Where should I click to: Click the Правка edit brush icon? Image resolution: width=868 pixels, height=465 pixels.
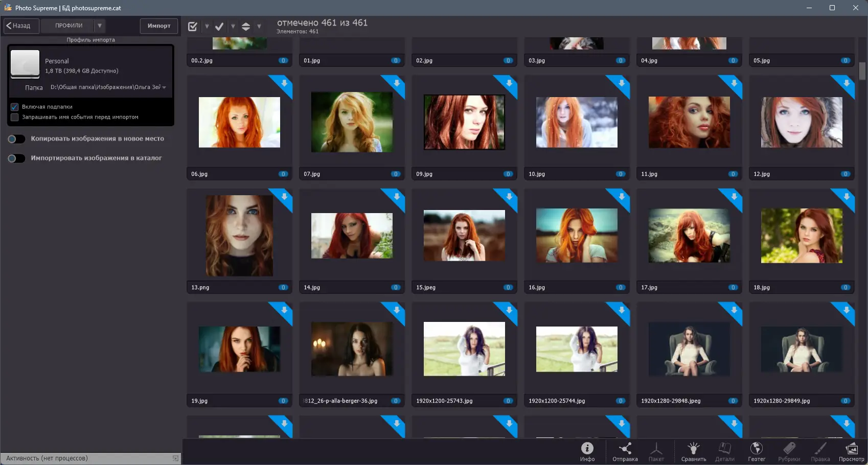point(820,452)
